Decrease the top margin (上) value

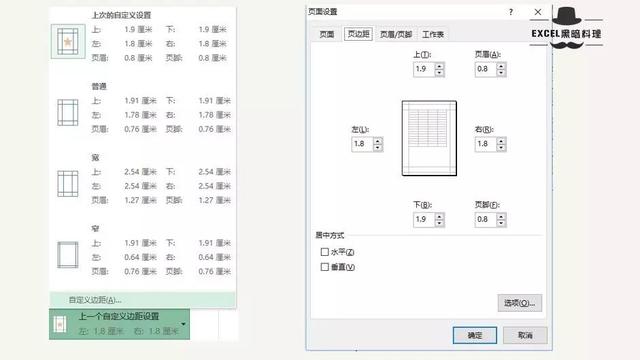coord(439,73)
